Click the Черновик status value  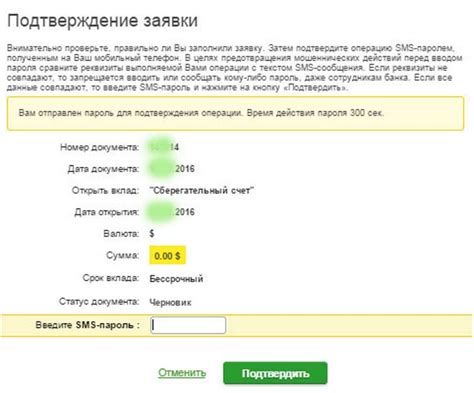[x=170, y=302]
